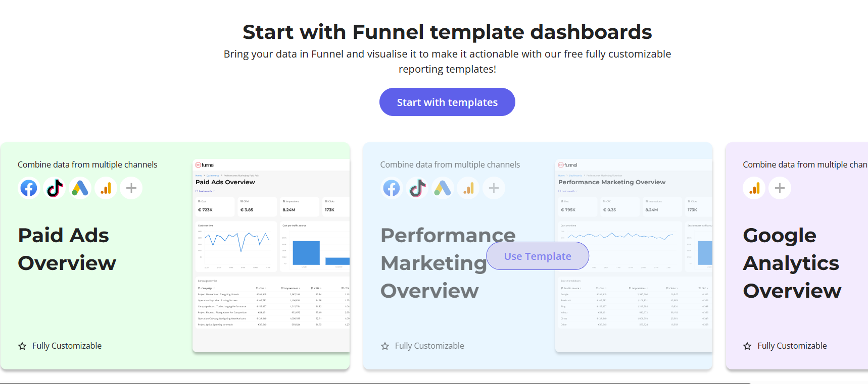Click Facebook icon in Performance Marketing card
This screenshot has height=384, width=868.
tap(392, 188)
